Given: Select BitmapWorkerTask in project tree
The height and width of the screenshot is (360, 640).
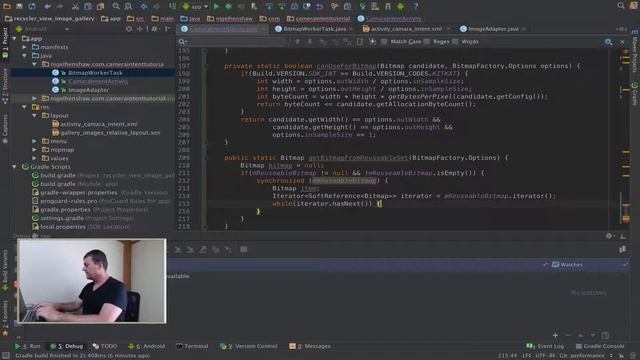Looking at the screenshot, I should coord(95,73).
